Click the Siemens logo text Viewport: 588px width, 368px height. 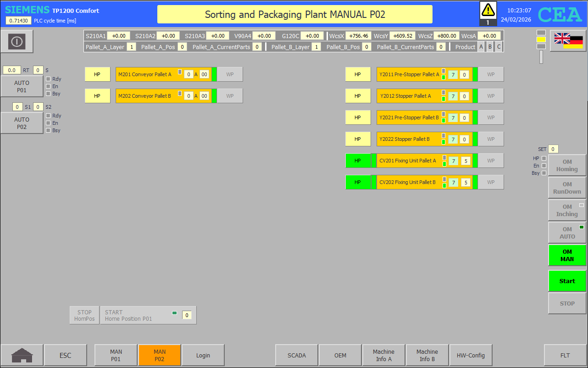coord(27,10)
